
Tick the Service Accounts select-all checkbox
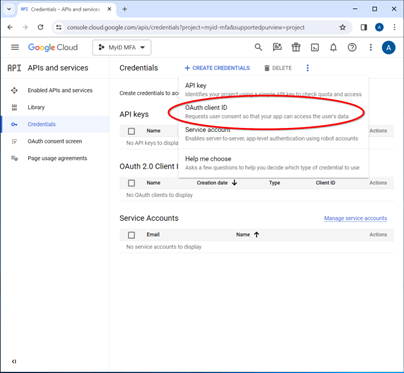coord(131,235)
